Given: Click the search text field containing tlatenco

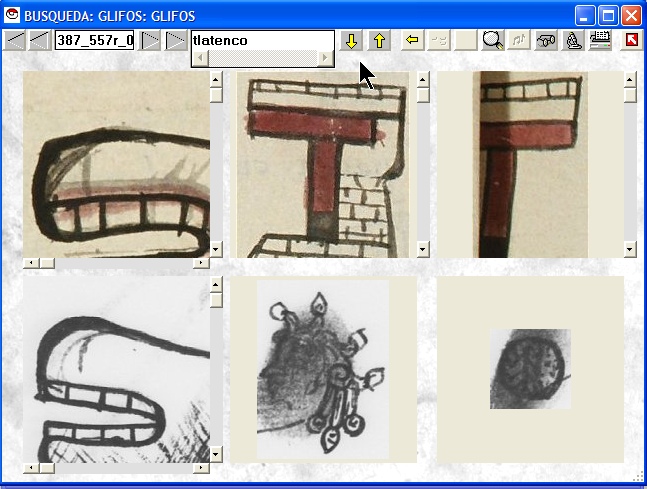Looking at the screenshot, I should pyautogui.click(x=262, y=41).
